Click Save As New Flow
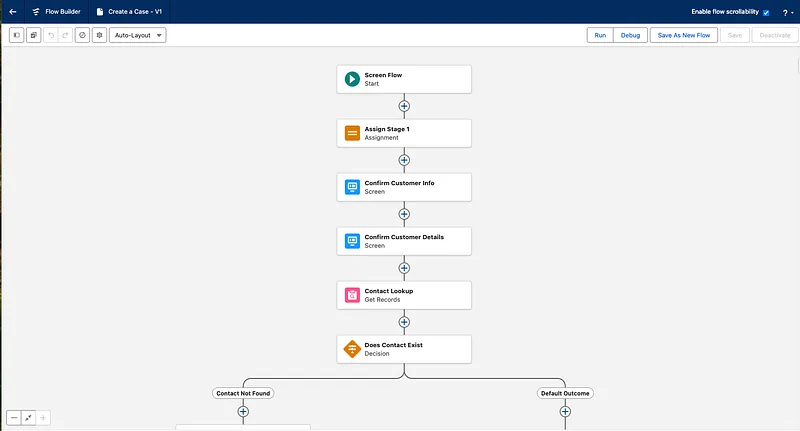 pos(684,35)
